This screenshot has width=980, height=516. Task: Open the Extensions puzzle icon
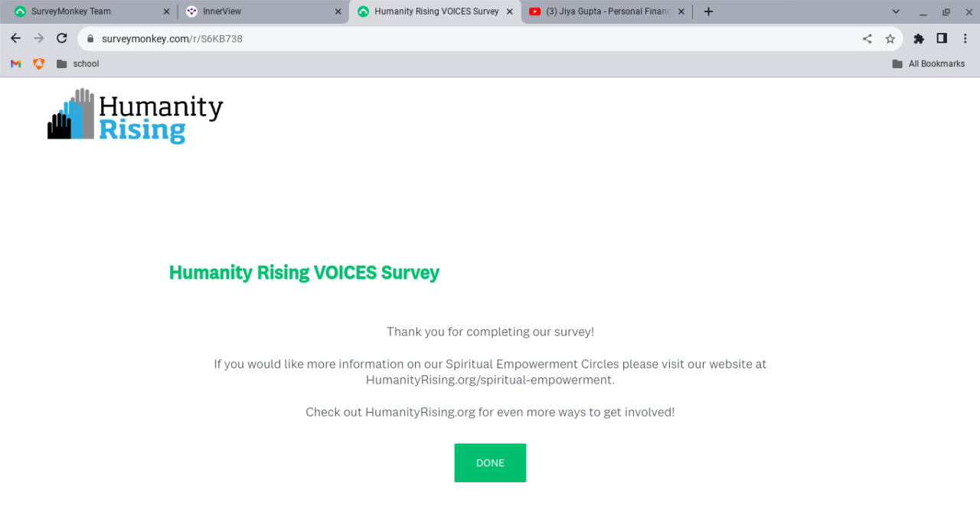click(x=919, y=38)
